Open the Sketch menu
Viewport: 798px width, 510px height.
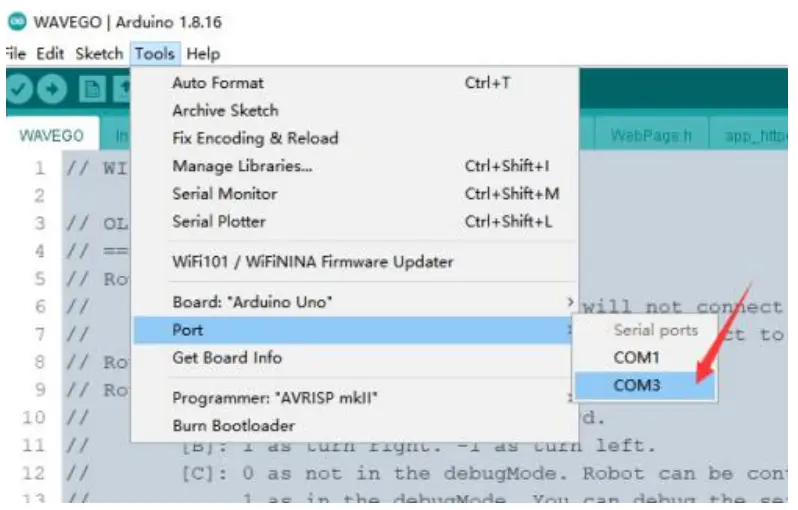(99, 54)
